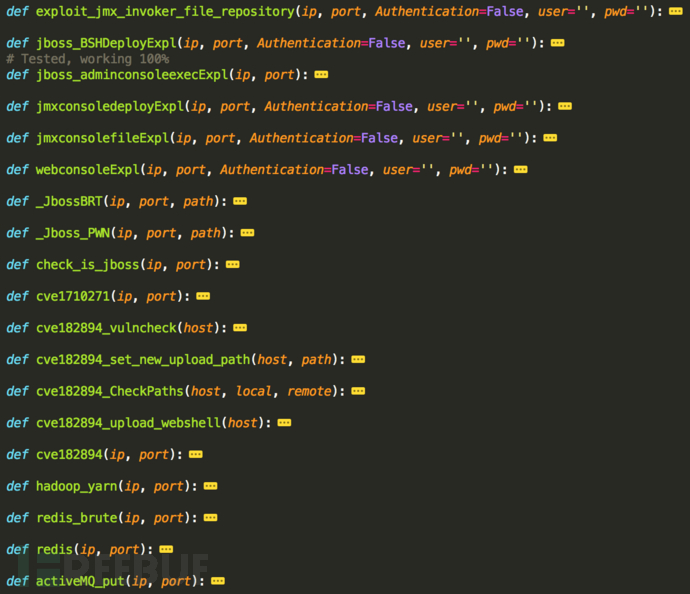Click function name cve182894_CheckPaths
This screenshot has width=690, height=594.
click(110, 392)
